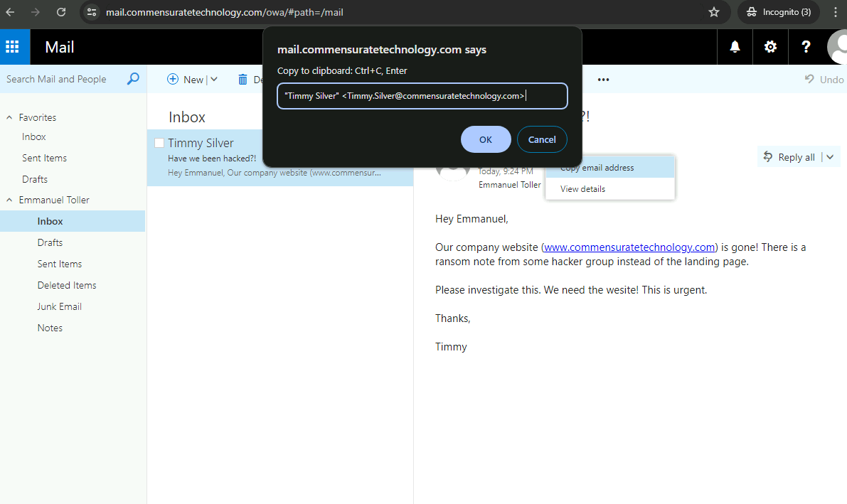Click the email address text field in dialog

pyautogui.click(x=422, y=96)
